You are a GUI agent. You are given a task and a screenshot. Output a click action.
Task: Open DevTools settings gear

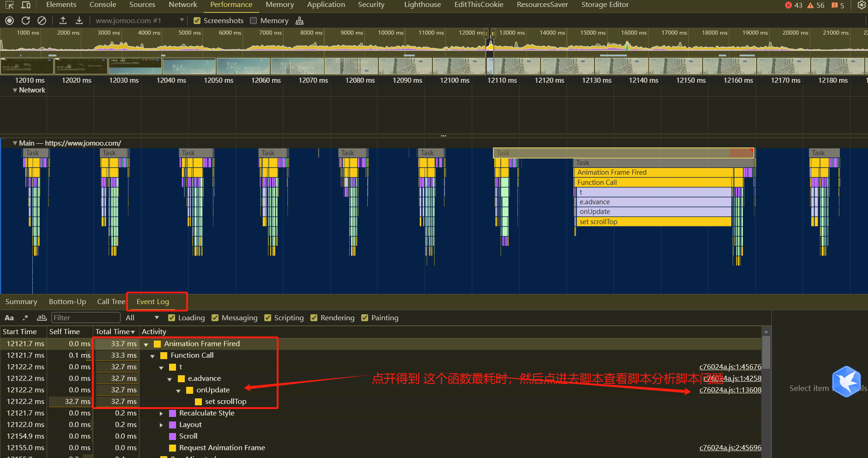[x=862, y=5]
